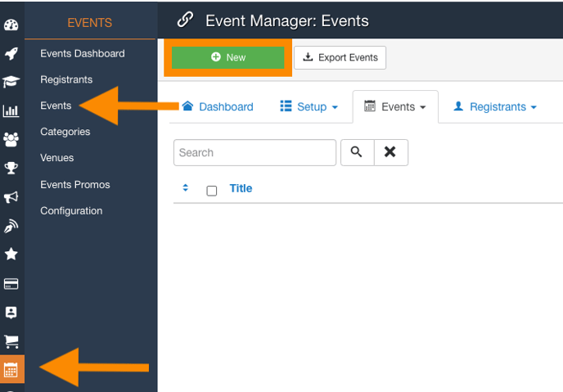563x392 pixels.
Task: Select the graduation cap icon
Action: coord(11,82)
